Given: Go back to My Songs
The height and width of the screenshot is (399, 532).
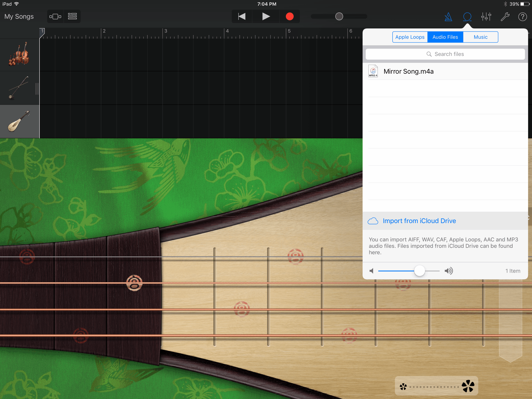Looking at the screenshot, I should [x=19, y=16].
